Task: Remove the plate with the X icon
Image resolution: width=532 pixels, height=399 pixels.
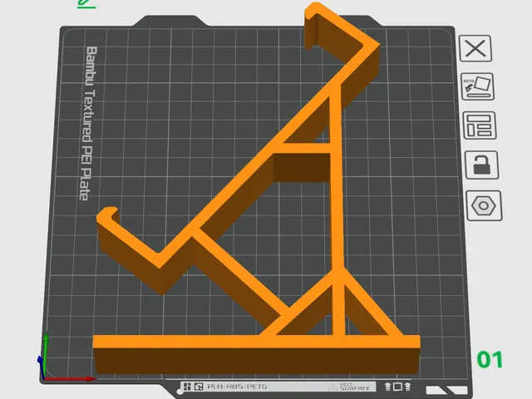Action: (x=475, y=48)
